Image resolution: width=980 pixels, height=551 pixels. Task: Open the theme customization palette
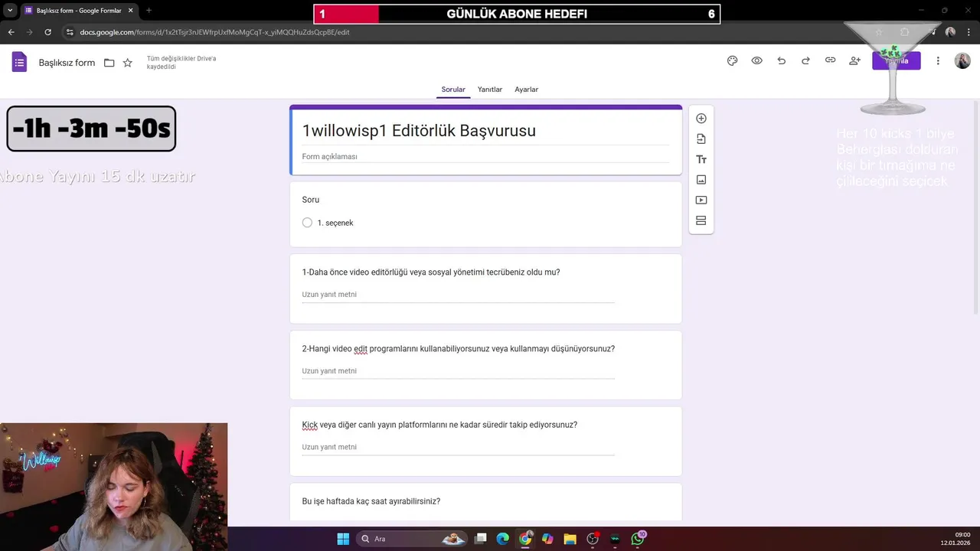pos(732,61)
